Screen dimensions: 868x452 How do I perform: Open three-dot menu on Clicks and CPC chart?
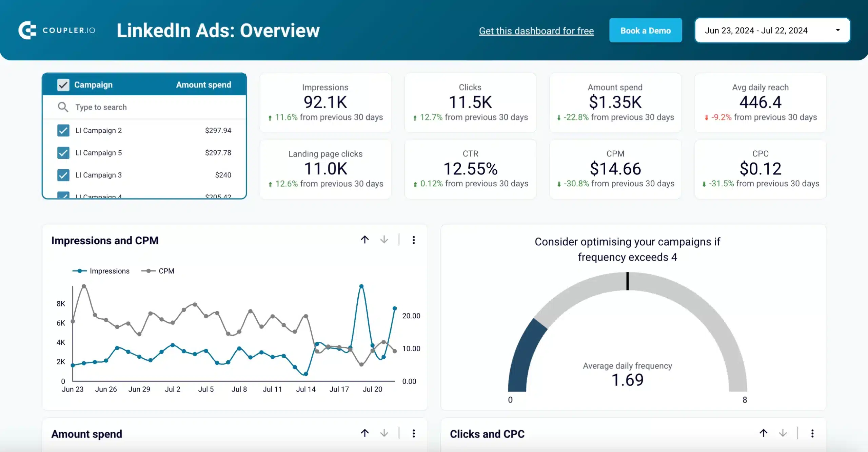click(x=812, y=433)
